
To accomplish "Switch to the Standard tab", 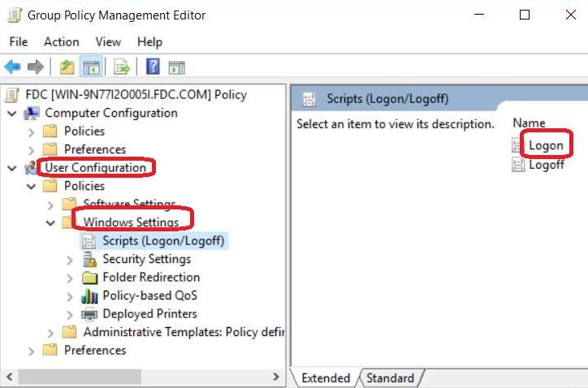I will [390, 378].
